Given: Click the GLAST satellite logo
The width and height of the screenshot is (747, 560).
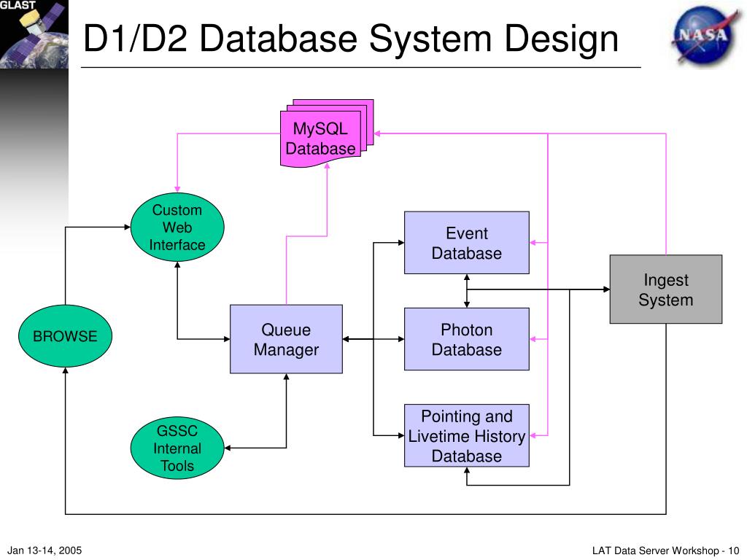Looking at the screenshot, I should (34, 34).
